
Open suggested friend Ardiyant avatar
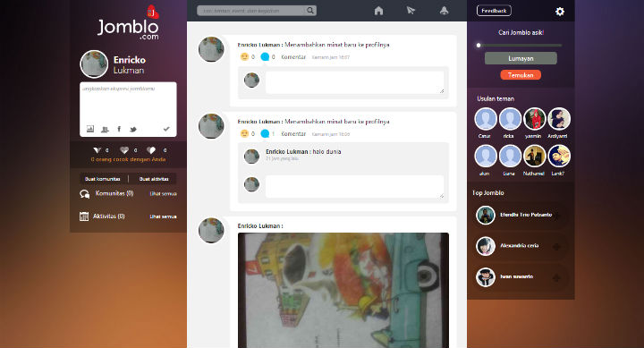point(559,119)
